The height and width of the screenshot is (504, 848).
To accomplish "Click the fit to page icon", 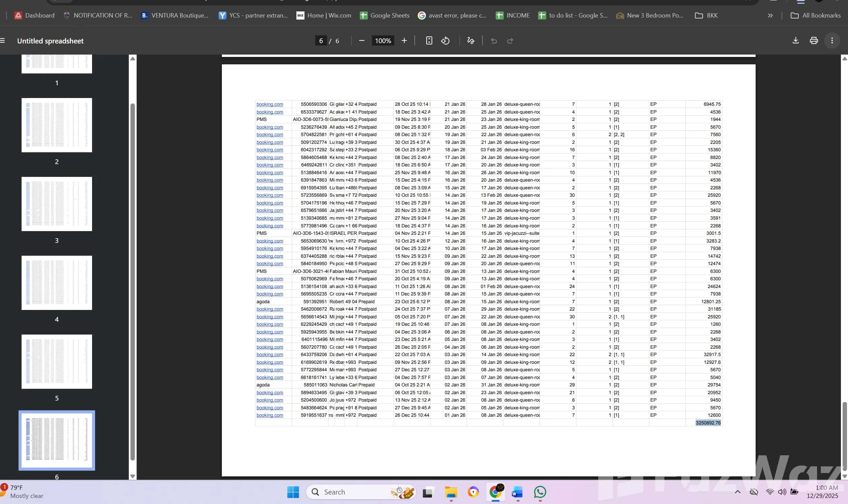I will click(x=429, y=41).
